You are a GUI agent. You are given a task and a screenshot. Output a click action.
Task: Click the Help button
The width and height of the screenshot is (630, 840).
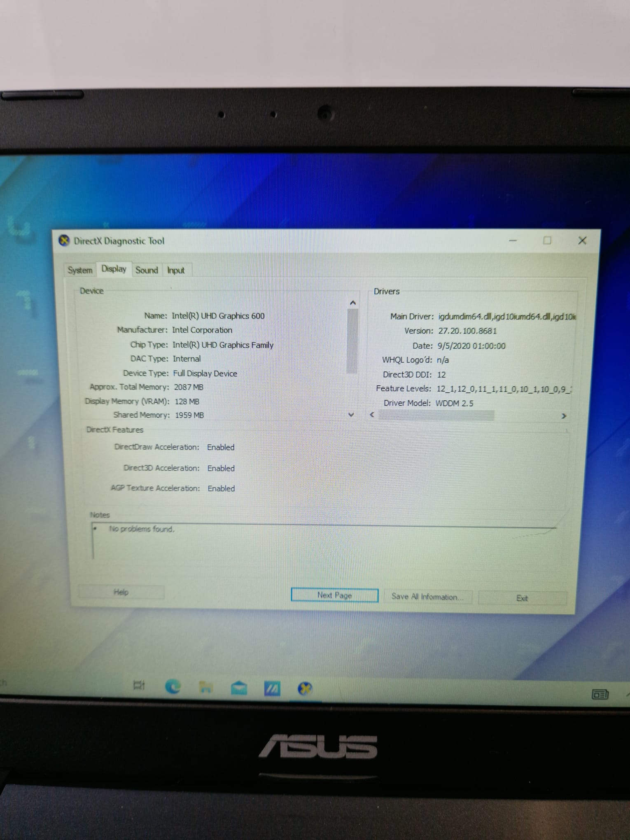[121, 592]
